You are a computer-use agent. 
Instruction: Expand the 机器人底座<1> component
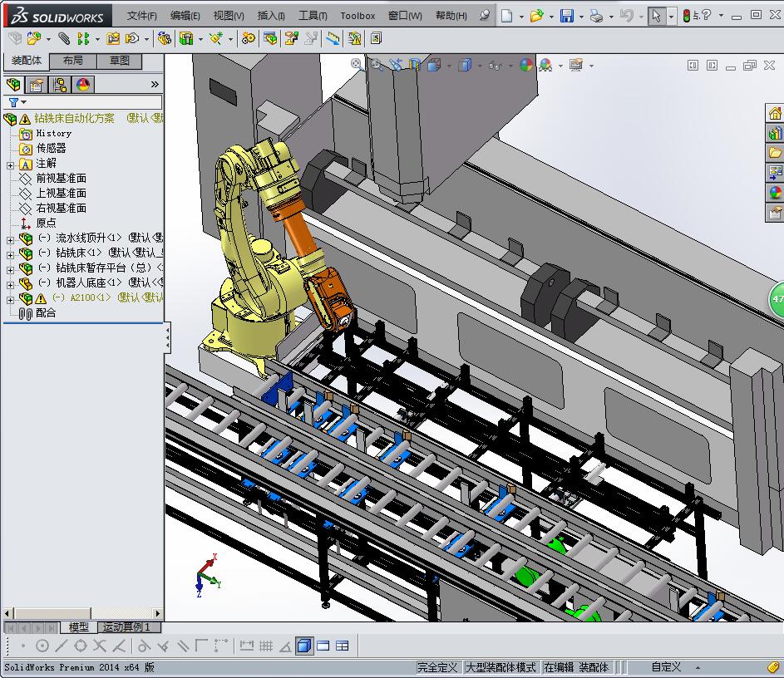pyautogui.click(x=10, y=285)
